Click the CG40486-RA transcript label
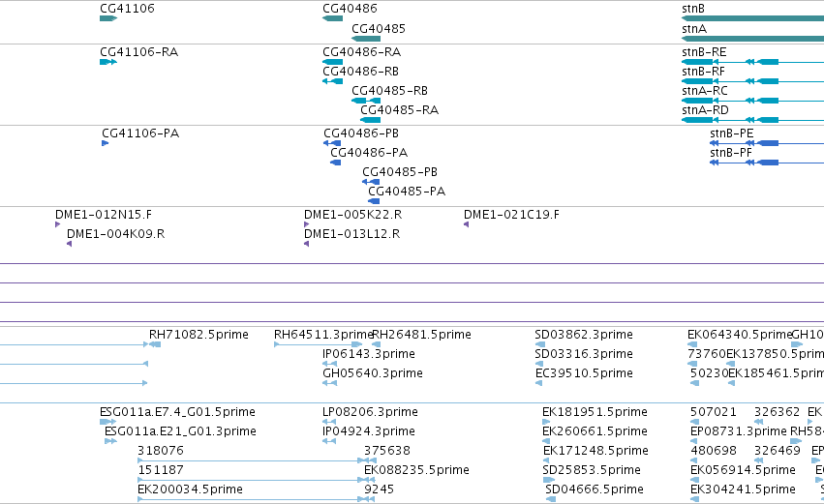 pyautogui.click(x=361, y=52)
